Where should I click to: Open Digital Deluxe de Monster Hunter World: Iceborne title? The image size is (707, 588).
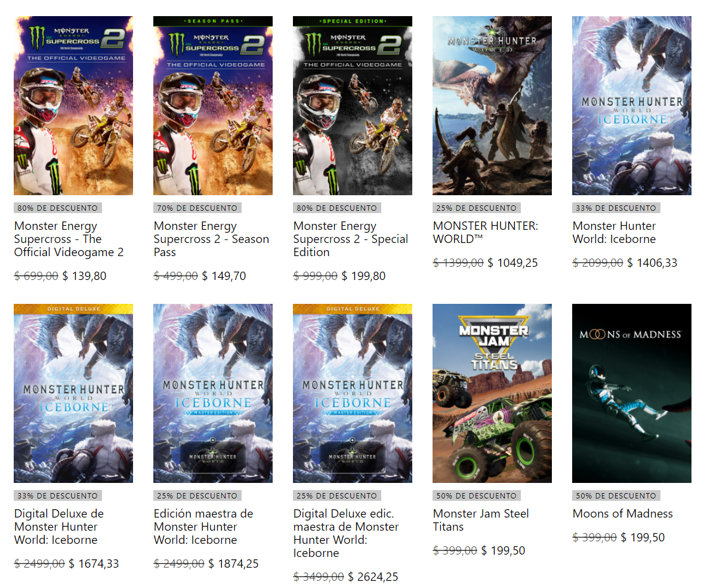(59, 527)
